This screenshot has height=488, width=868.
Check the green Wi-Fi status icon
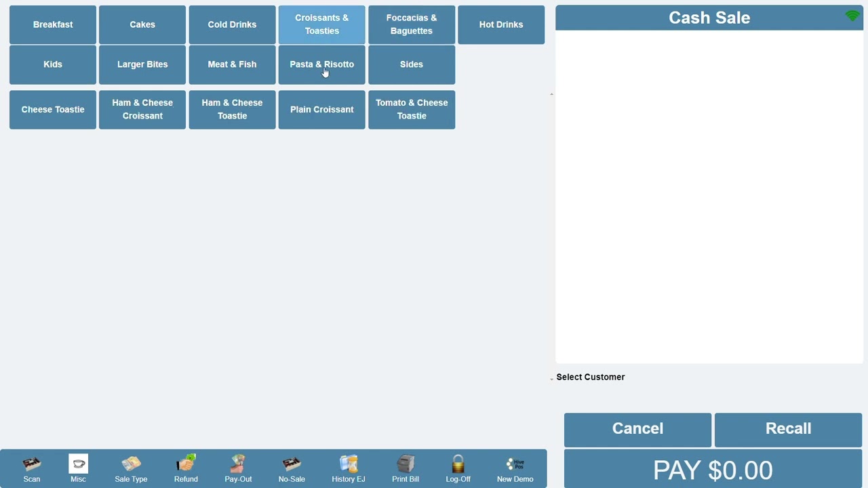coord(852,16)
